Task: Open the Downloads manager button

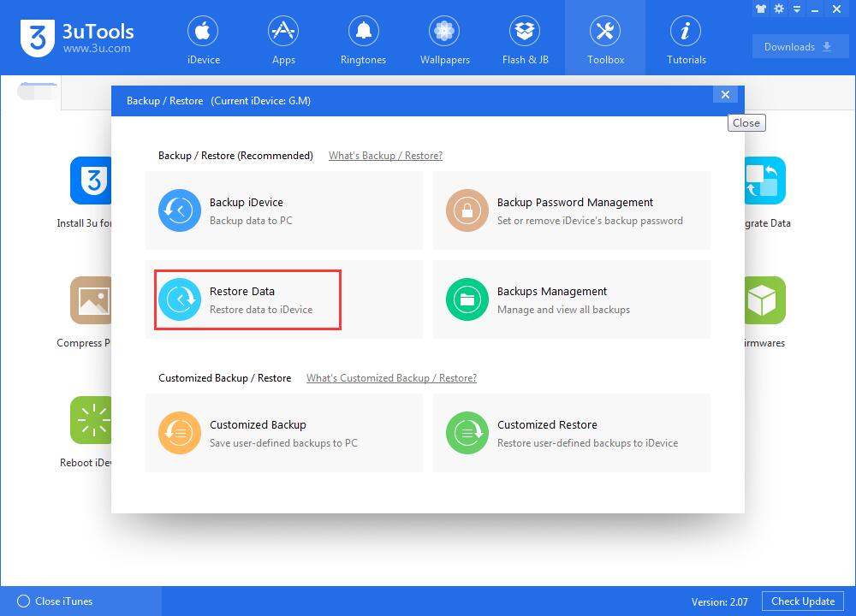Action: pyautogui.click(x=800, y=47)
